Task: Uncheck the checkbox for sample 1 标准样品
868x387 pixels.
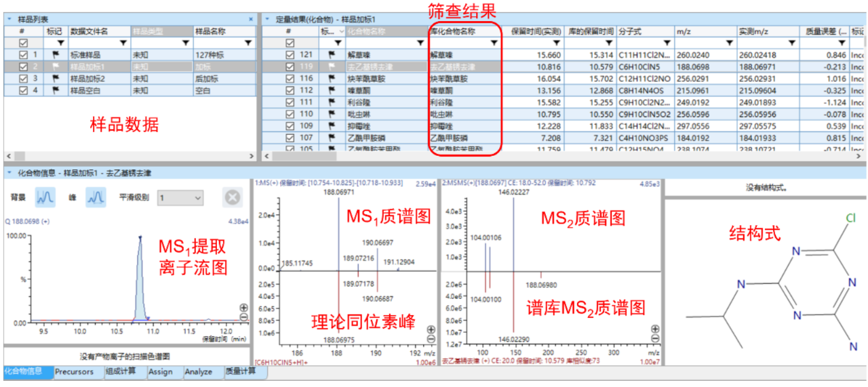Action: (24, 55)
